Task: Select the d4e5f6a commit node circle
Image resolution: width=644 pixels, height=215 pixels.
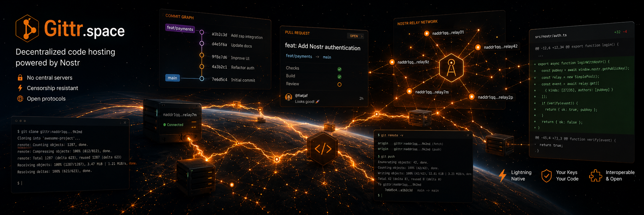Action: (x=202, y=43)
